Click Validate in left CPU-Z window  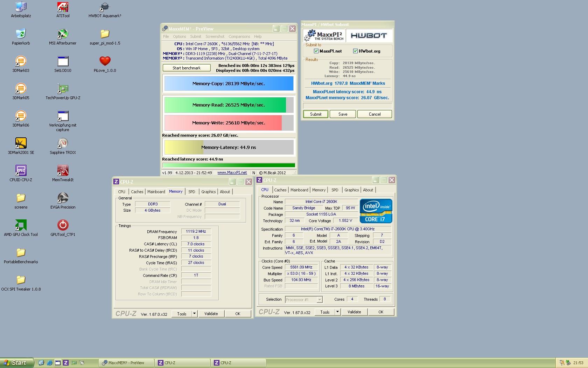[211, 314]
